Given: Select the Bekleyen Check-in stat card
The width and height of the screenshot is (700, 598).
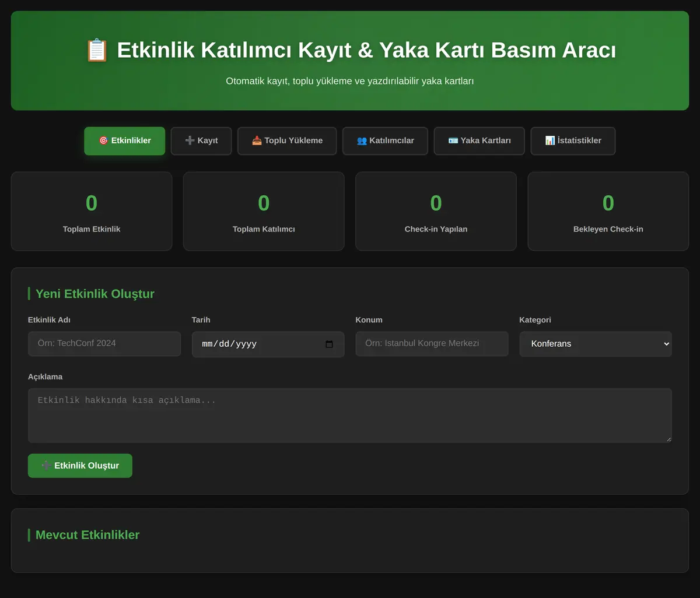Looking at the screenshot, I should [x=608, y=211].
